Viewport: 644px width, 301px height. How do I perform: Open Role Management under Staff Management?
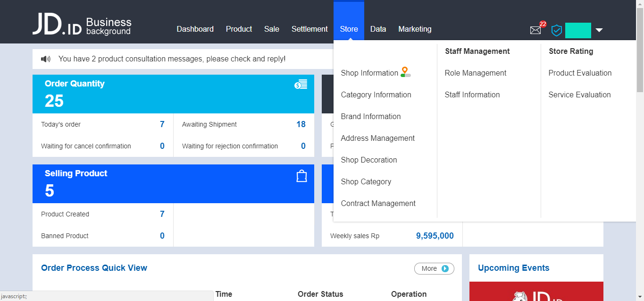coord(475,73)
